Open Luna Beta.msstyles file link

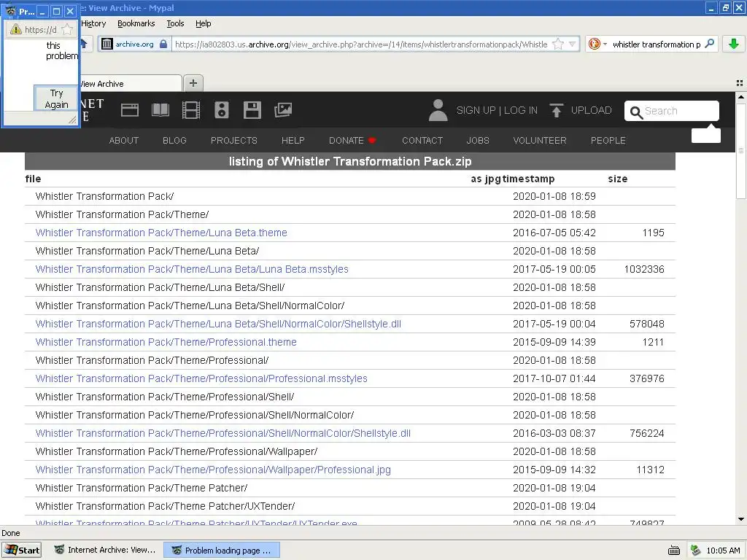[192, 269]
